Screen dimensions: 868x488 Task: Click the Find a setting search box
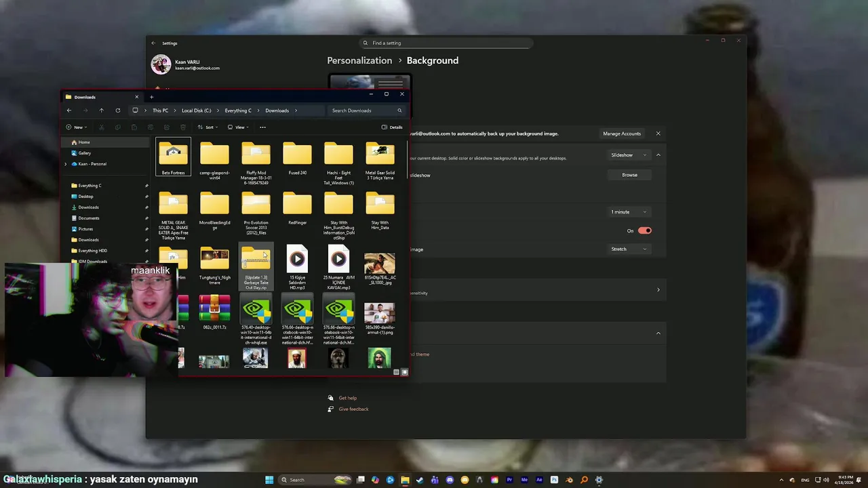coord(446,43)
